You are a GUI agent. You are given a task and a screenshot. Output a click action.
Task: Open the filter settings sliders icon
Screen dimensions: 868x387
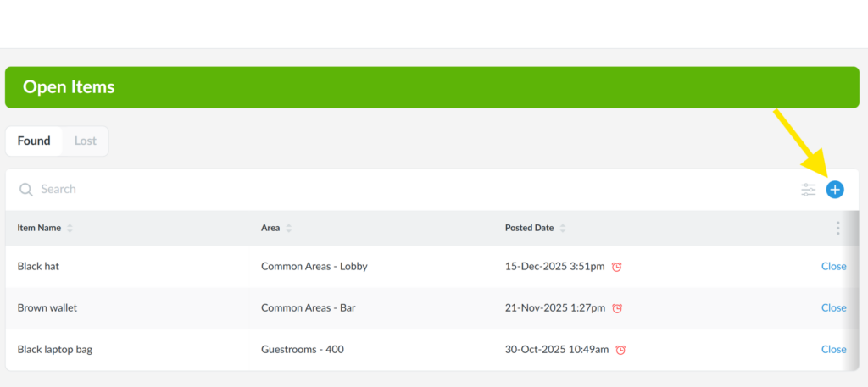pyautogui.click(x=809, y=190)
